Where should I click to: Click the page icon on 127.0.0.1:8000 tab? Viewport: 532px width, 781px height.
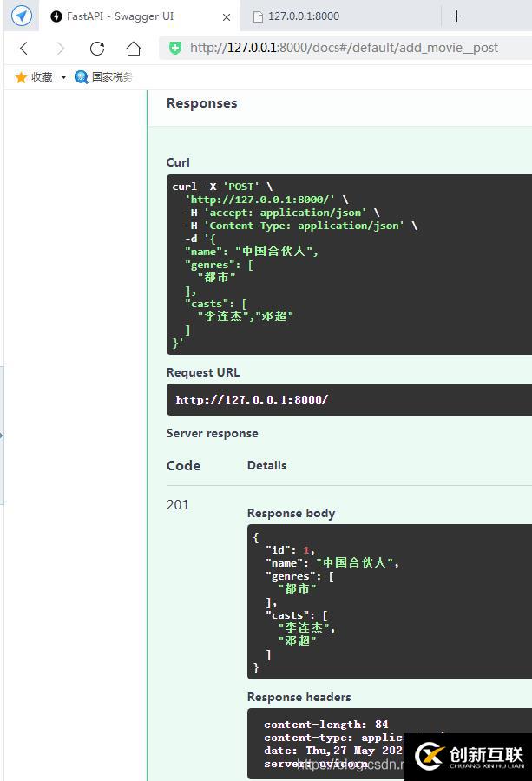(258, 17)
